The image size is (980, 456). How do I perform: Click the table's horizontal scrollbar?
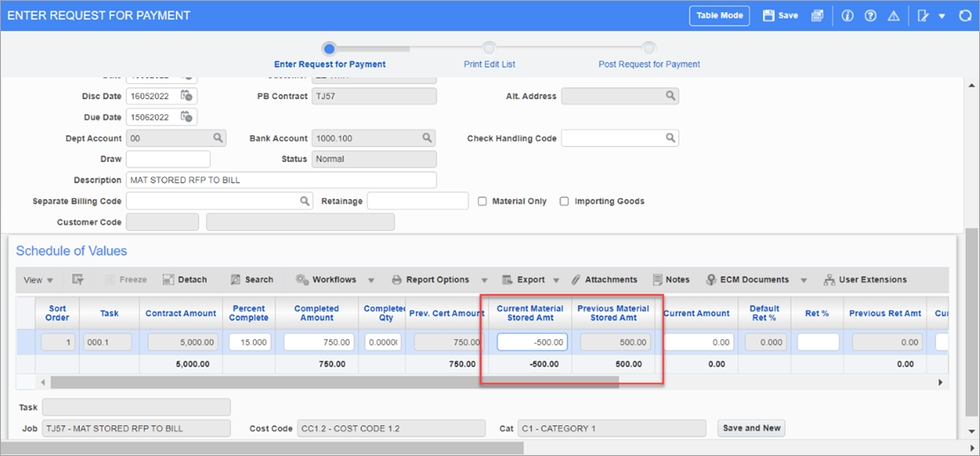coord(335,383)
